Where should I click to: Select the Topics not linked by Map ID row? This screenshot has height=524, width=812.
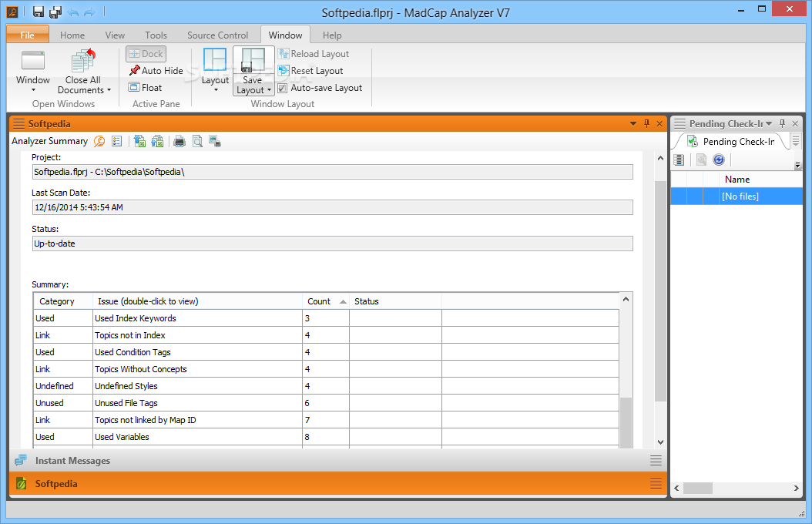(326, 420)
